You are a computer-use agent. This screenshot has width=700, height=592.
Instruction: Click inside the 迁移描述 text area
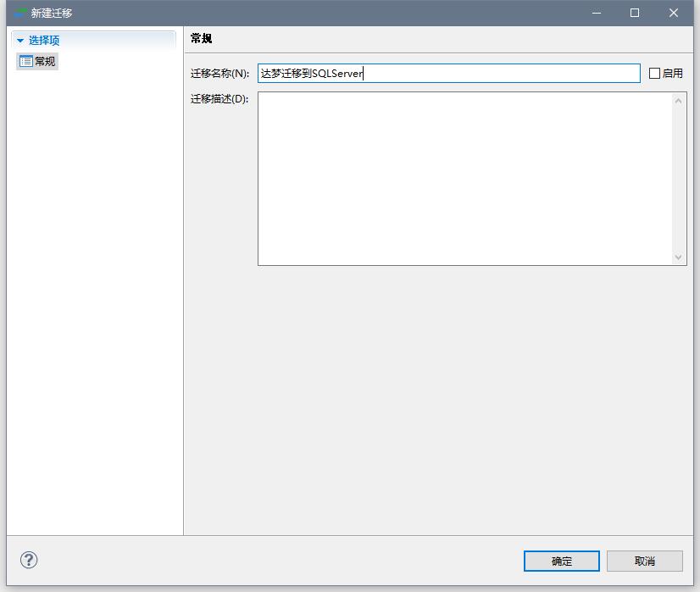point(464,178)
